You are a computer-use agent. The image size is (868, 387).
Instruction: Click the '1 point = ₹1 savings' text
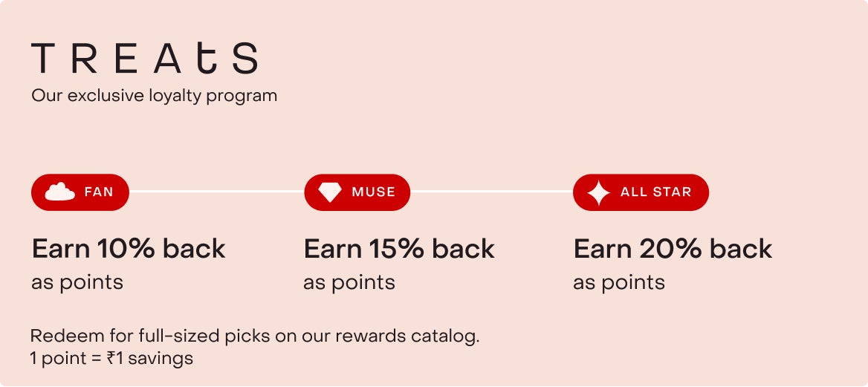click(111, 358)
